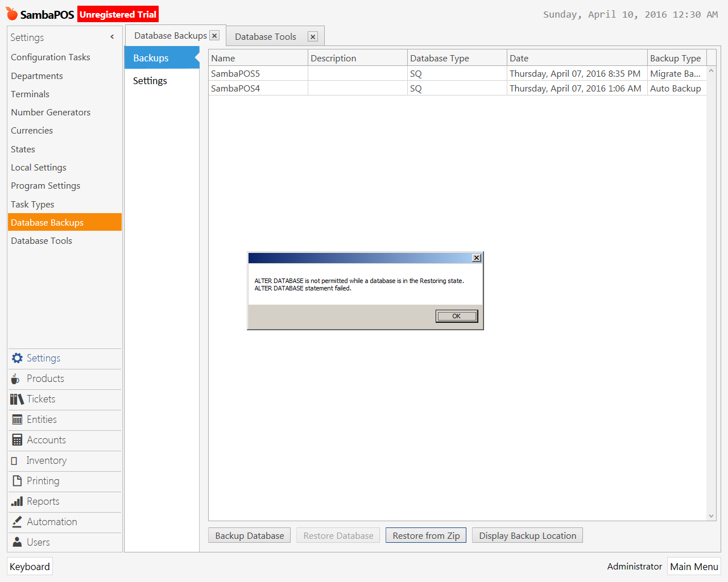This screenshot has height=582, width=728.
Task: Click the Restore from Zip button
Action: click(425, 535)
